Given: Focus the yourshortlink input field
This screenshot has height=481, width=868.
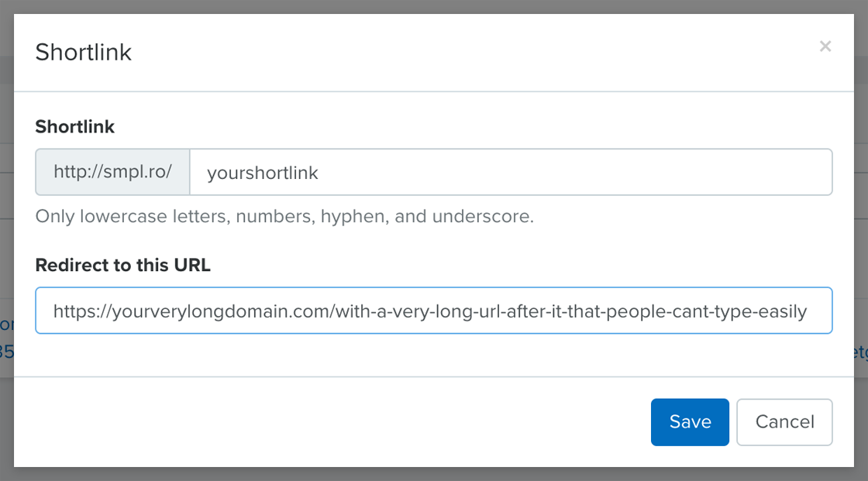Looking at the screenshot, I should (x=511, y=172).
